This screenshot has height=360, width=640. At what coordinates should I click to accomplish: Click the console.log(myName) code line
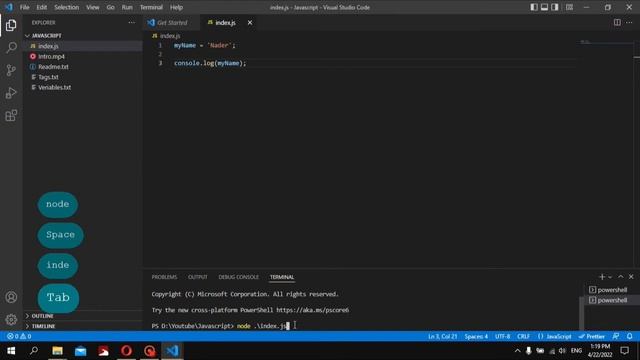(210, 63)
